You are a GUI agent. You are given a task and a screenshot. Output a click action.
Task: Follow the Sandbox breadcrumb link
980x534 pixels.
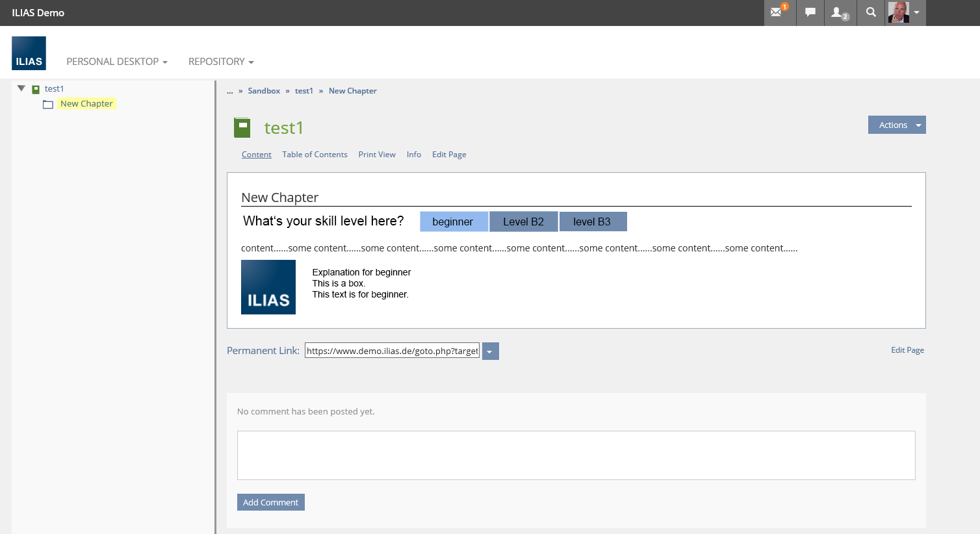(264, 91)
